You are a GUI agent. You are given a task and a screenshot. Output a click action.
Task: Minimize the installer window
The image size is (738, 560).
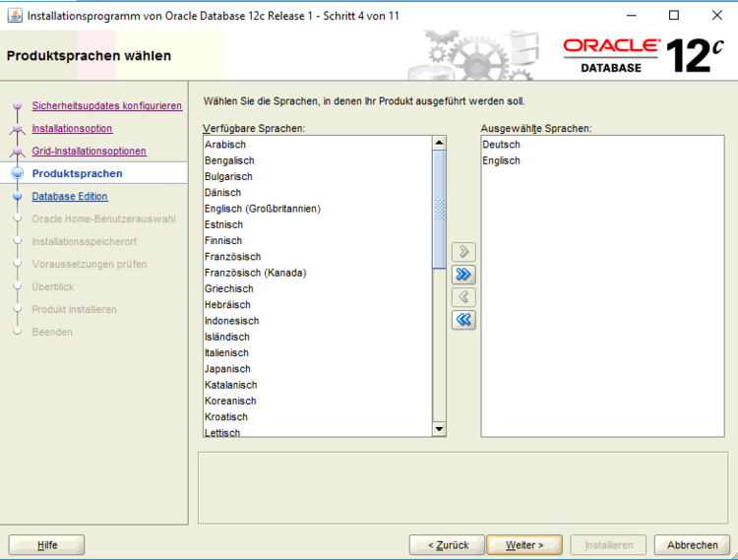click(631, 16)
